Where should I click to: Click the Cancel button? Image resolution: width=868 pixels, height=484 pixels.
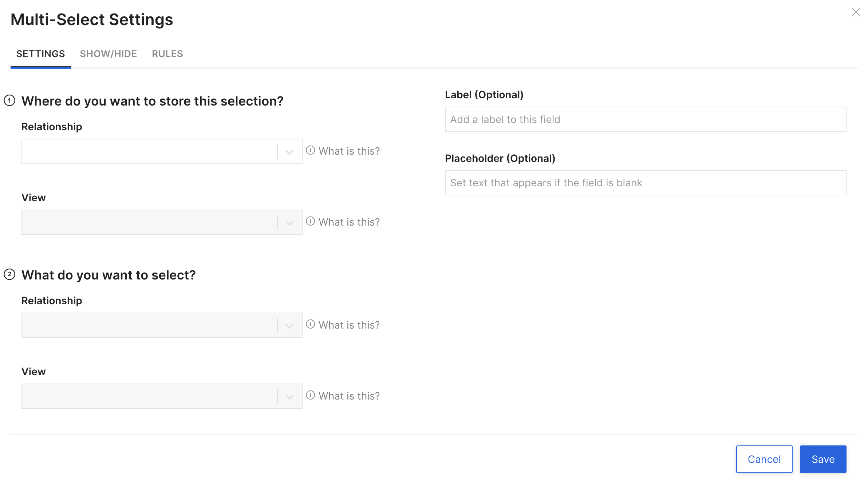764,459
